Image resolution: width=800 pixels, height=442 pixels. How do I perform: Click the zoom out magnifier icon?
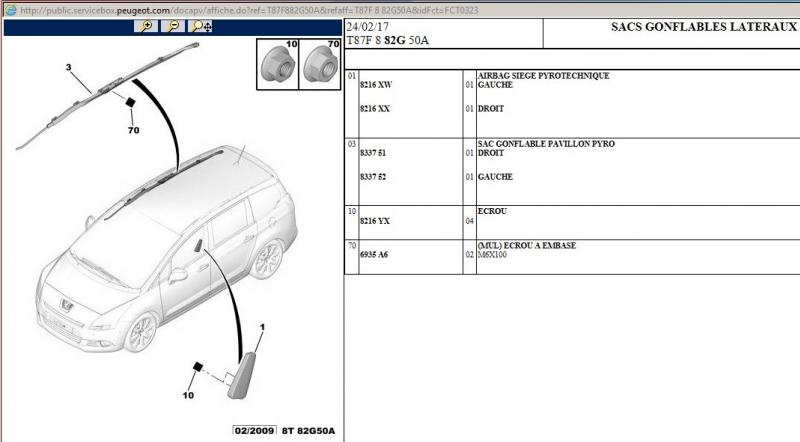point(173,26)
